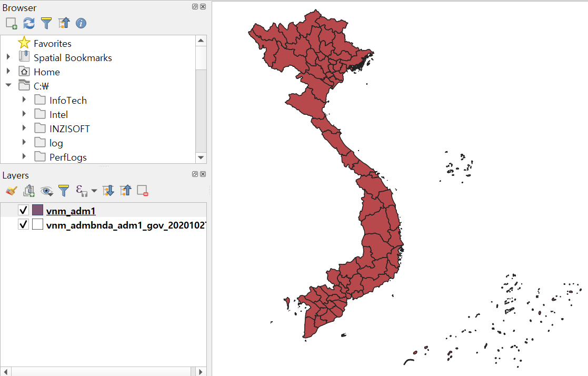Collapse the C: drive node
The width and height of the screenshot is (588, 376).
(x=8, y=85)
